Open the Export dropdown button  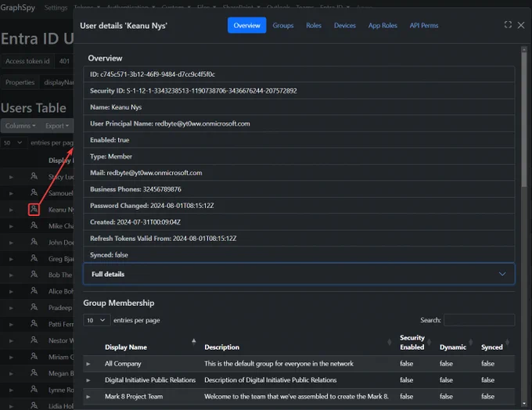pos(56,125)
